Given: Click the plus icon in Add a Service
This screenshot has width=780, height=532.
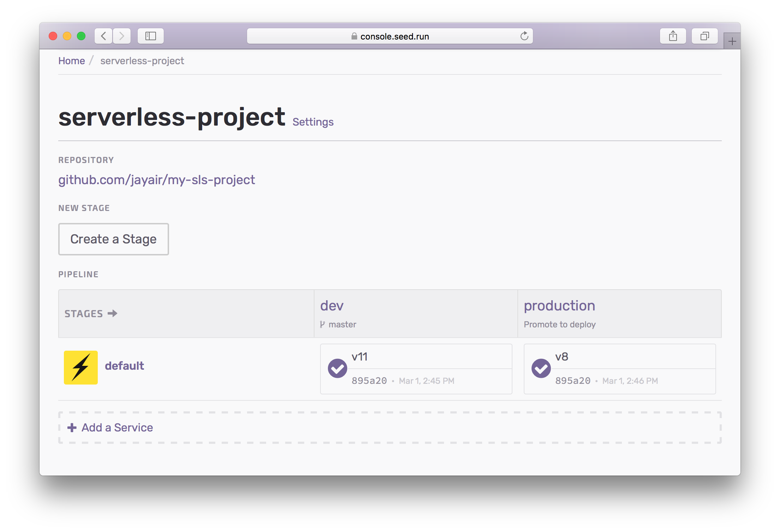Looking at the screenshot, I should point(72,428).
